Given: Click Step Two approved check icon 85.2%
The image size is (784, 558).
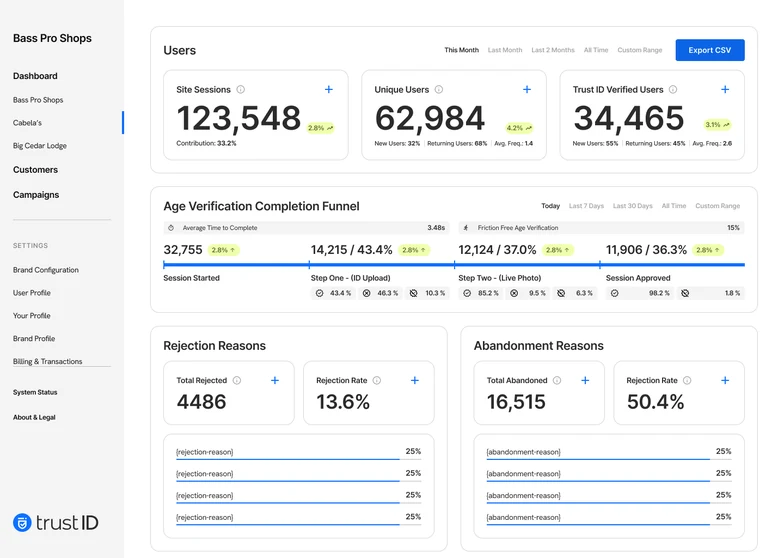Looking at the screenshot, I should click(x=466, y=294).
